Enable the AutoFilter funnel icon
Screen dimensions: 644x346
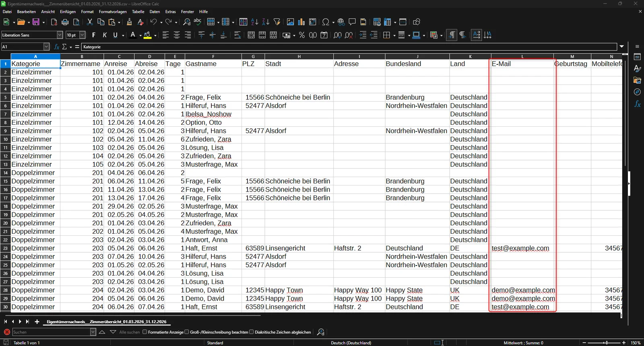(277, 22)
